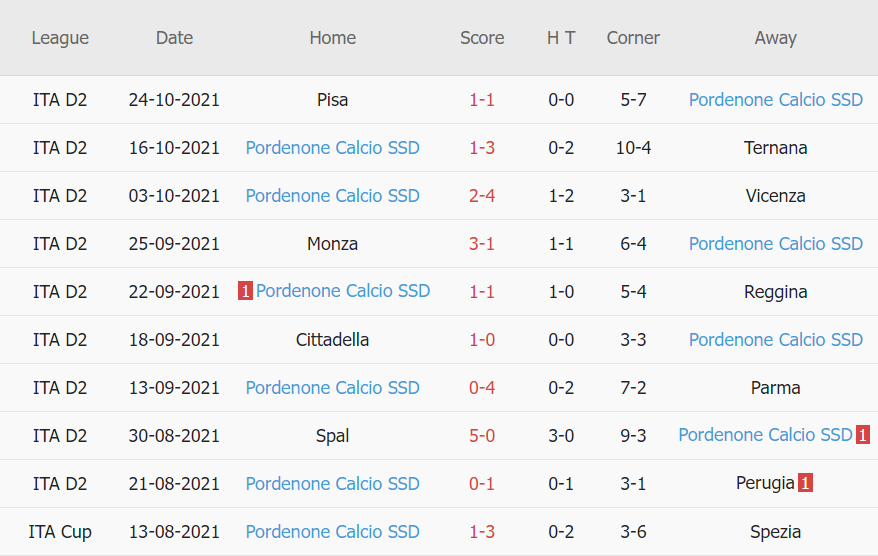Screen dimensions: 878x556
Task: Select the Pordenone link in the Spezia cup match
Action: (332, 532)
